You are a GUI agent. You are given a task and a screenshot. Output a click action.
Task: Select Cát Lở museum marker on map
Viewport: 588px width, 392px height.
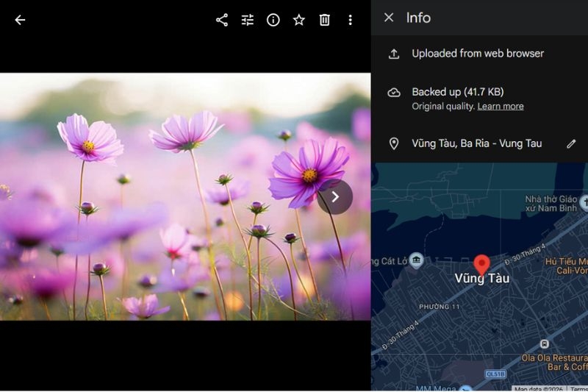point(416,260)
